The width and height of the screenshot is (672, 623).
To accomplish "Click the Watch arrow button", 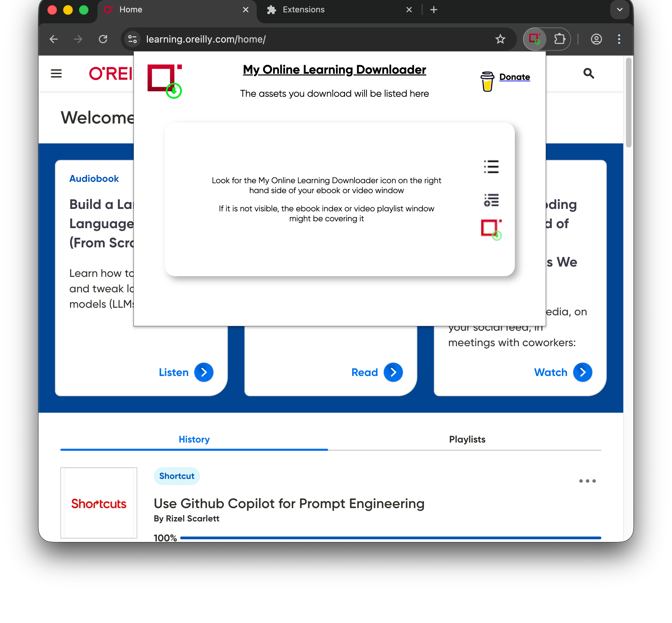I will (582, 372).
